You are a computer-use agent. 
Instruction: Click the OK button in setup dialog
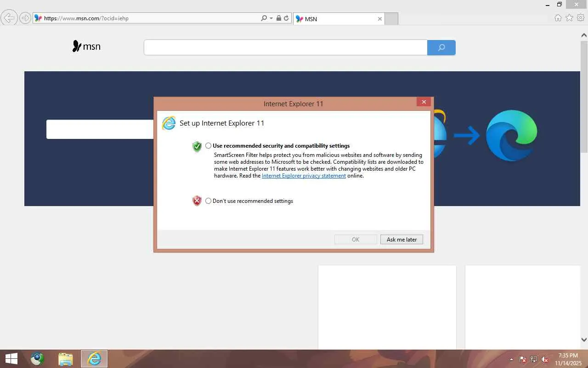coord(356,240)
